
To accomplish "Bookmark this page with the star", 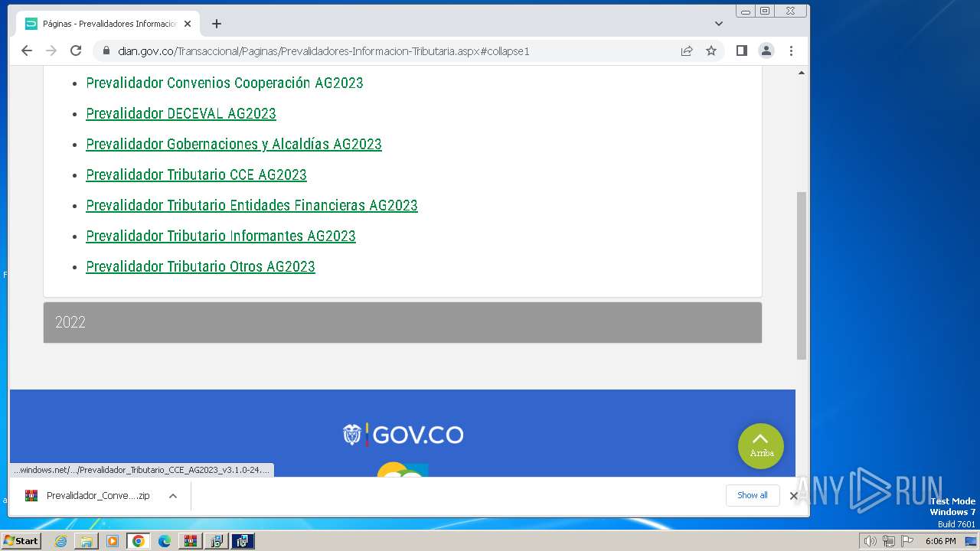I will pos(711,51).
